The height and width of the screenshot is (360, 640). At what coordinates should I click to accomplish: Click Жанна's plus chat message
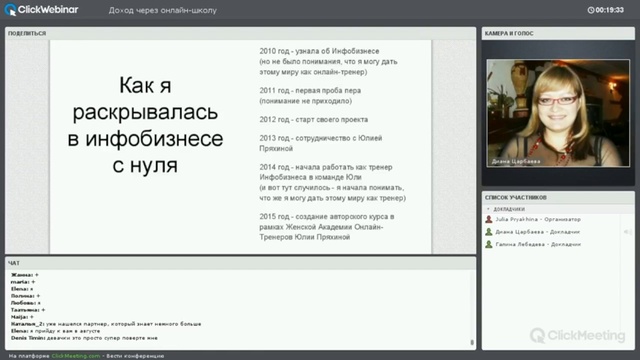24,275
